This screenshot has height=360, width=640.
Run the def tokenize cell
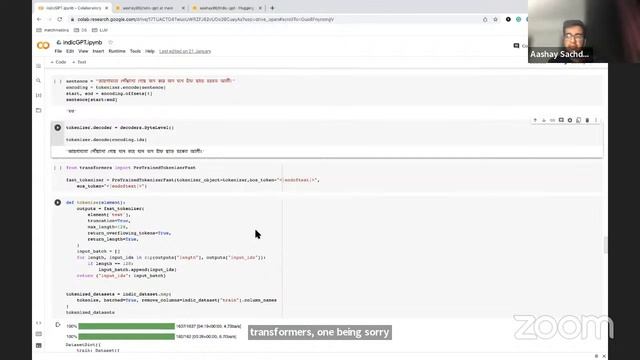click(x=58, y=202)
